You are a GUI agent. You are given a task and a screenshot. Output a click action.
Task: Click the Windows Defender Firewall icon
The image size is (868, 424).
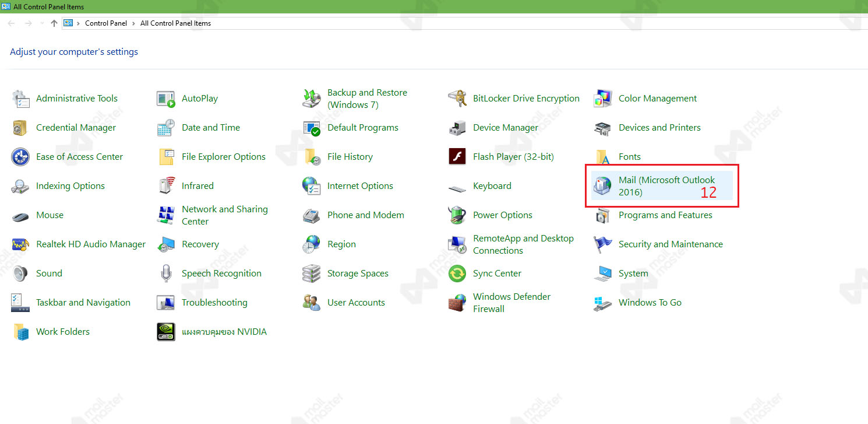tap(457, 303)
